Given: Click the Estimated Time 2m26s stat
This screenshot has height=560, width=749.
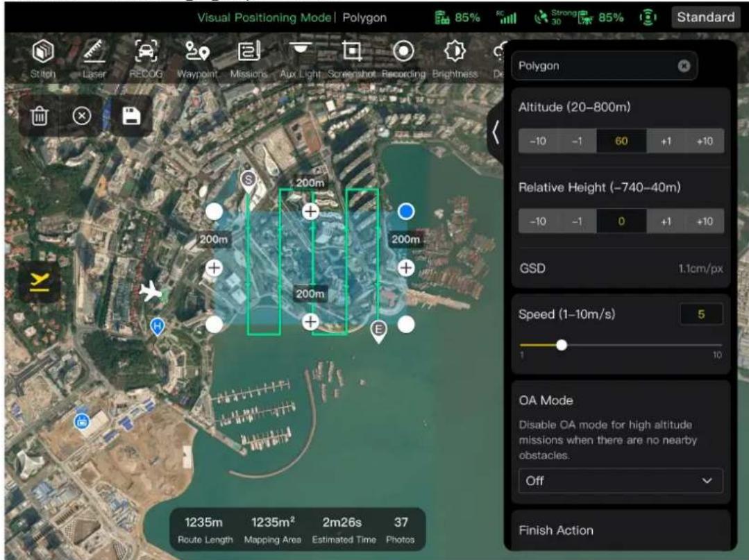Looking at the screenshot, I should coord(343,530).
